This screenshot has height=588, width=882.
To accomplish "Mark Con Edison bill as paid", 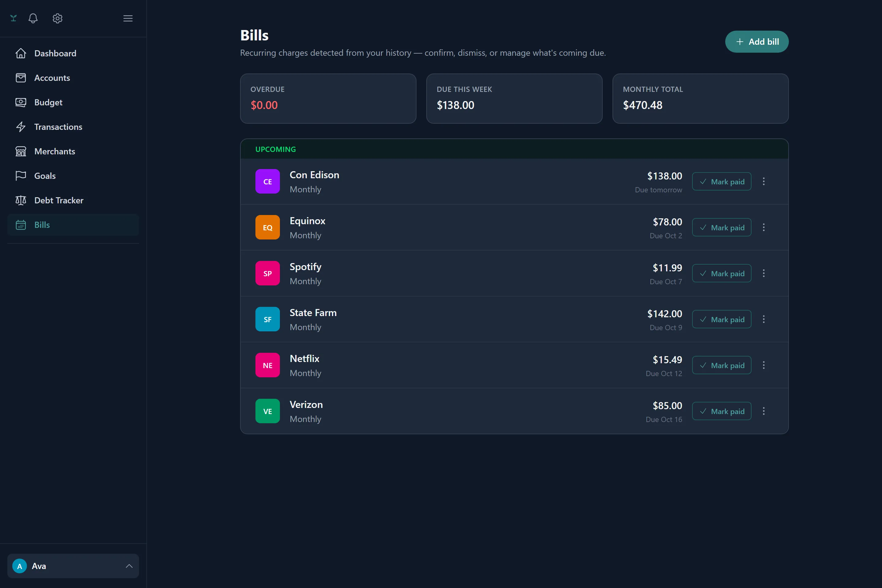I will 722,182.
